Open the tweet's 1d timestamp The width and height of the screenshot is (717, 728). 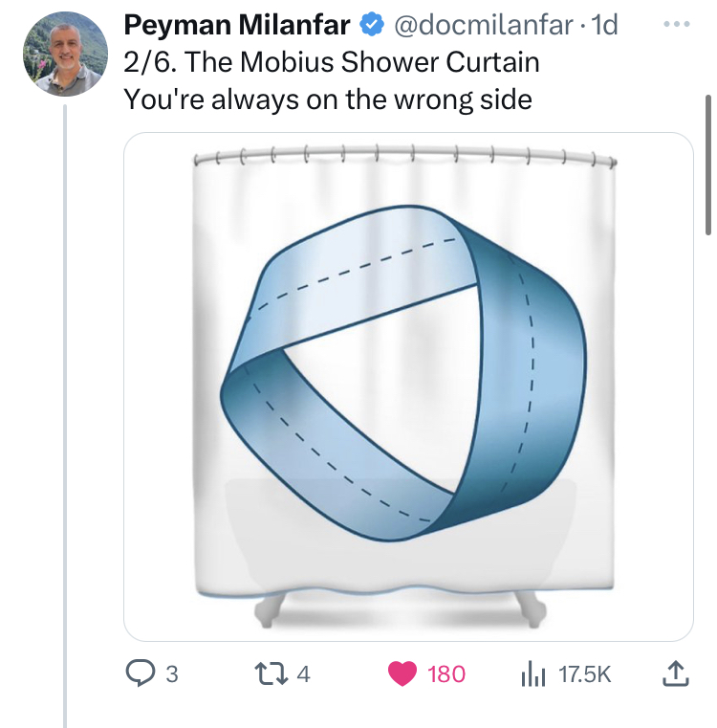click(604, 26)
